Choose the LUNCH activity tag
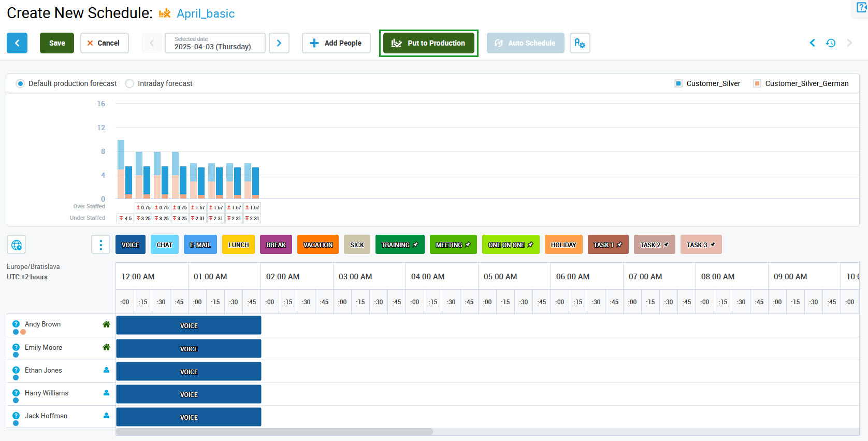Image resolution: width=868 pixels, height=441 pixels. (x=238, y=245)
